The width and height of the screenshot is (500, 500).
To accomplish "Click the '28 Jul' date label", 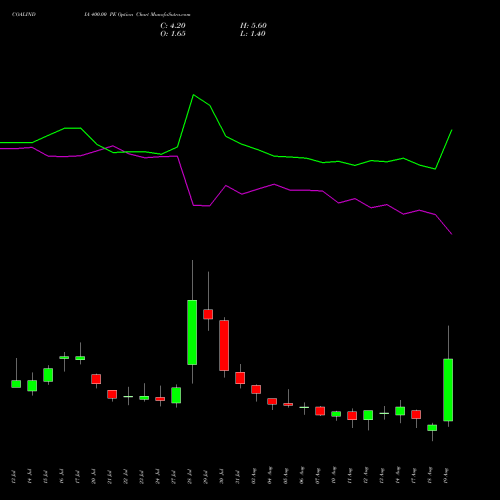I will coord(190,476).
